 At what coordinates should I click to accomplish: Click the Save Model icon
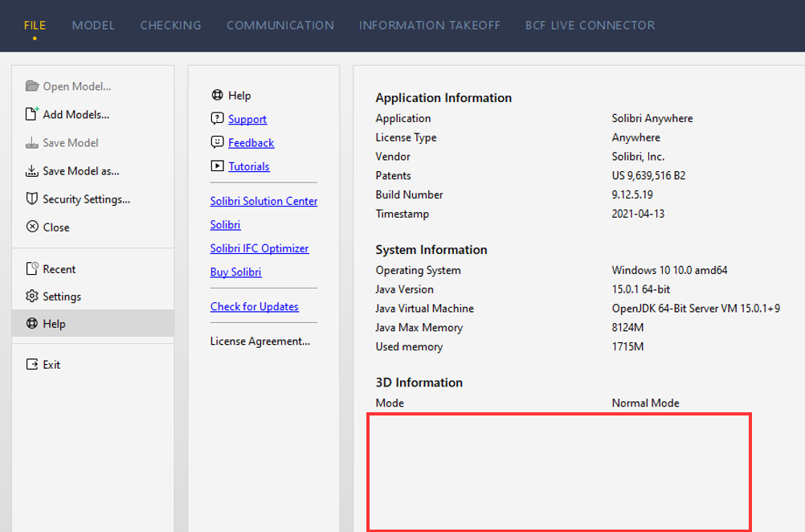point(32,142)
